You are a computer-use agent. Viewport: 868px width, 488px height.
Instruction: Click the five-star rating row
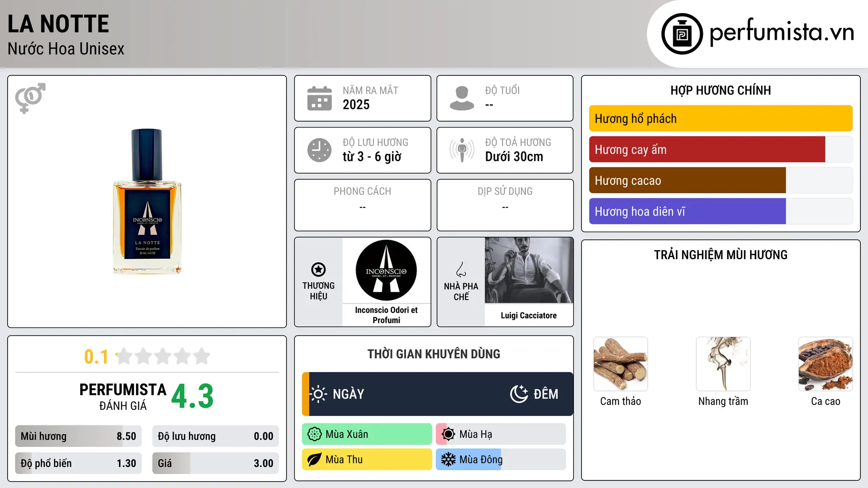[x=163, y=356]
